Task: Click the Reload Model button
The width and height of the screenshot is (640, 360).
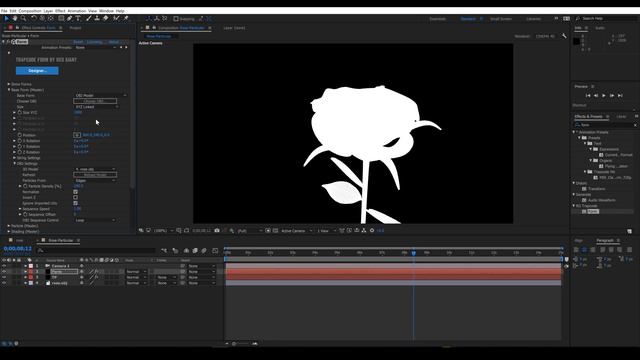Action: 95,175
